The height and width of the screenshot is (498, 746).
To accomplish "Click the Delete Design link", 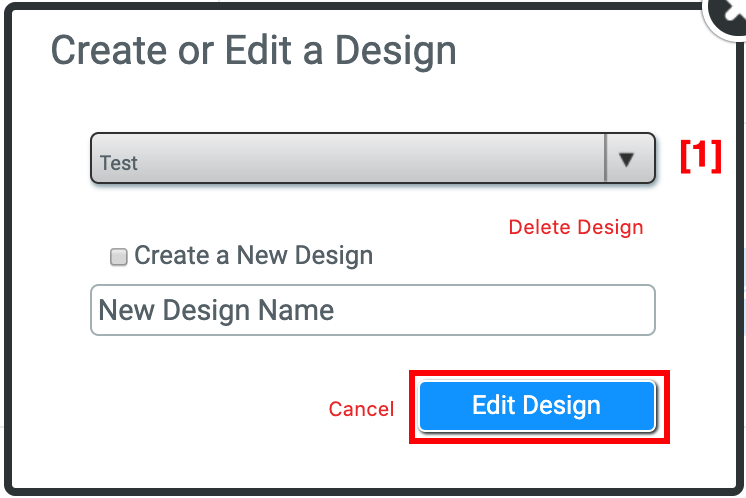I will coord(576,227).
